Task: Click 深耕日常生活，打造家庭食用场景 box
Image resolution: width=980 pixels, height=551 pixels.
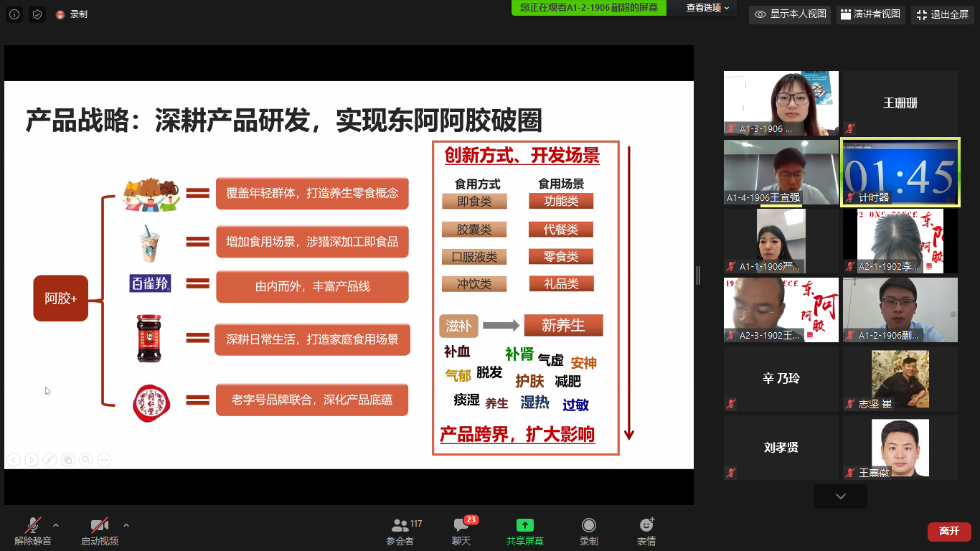Action: pos(312,339)
